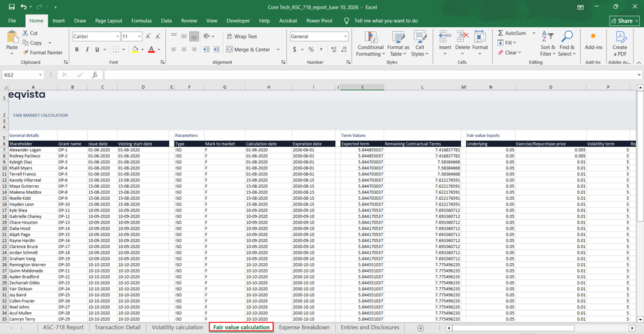Create a PDF with Adobe
Image resolution: width=644 pixels, height=334 pixels.
[x=620, y=44]
